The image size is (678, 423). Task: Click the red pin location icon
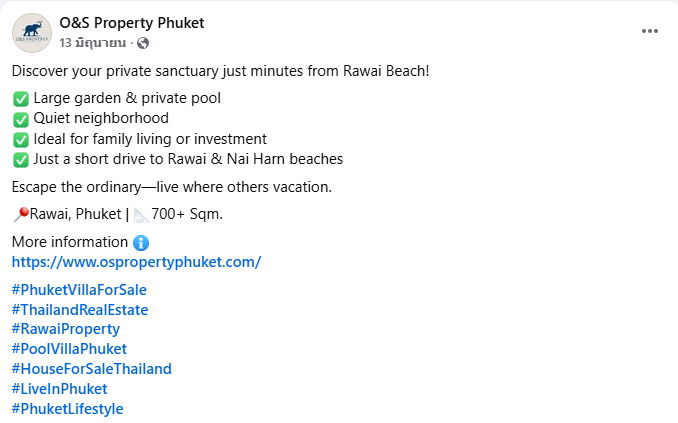[x=20, y=214]
